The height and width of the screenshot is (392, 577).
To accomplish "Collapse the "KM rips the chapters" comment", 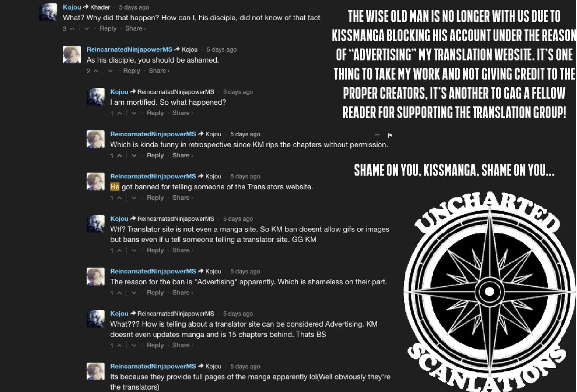I will pyautogui.click(x=377, y=135).
